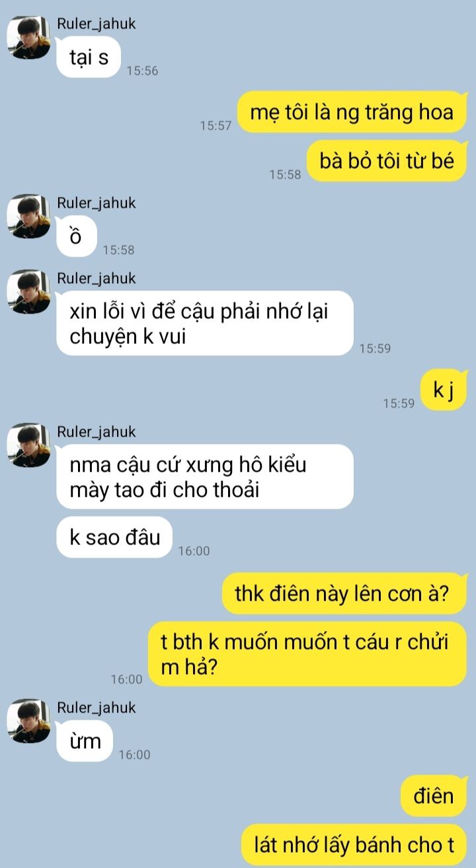Tap the 'ồ' white message bubble
The height and width of the screenshot is (868, 476).
coord(77,236)
